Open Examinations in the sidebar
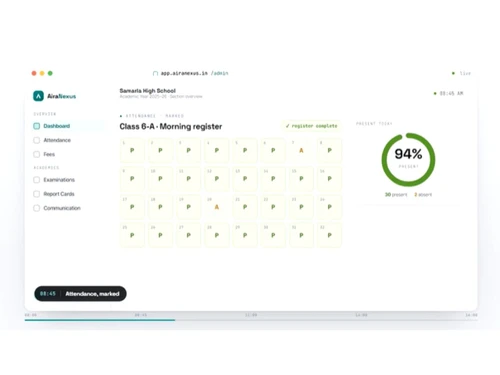 click(x=68, y=180)
